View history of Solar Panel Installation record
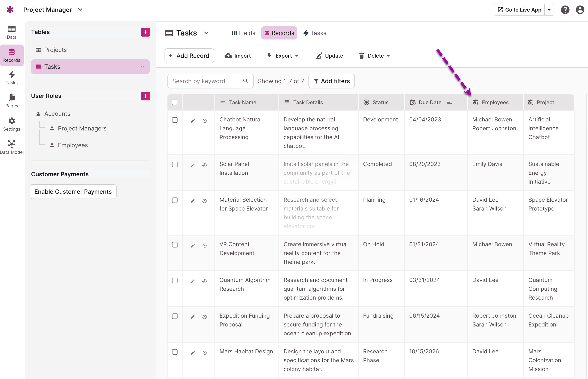The width and height of the screenshot is (588, 379). pos(204,165)
